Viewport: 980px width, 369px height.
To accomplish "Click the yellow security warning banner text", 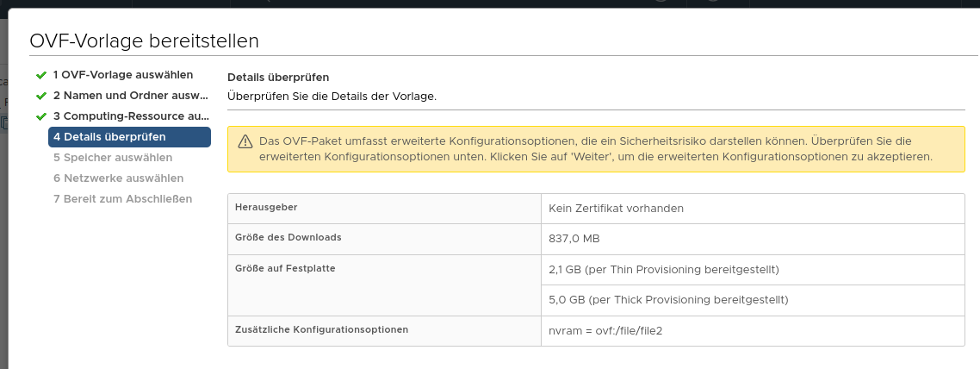I will (594, 149).
